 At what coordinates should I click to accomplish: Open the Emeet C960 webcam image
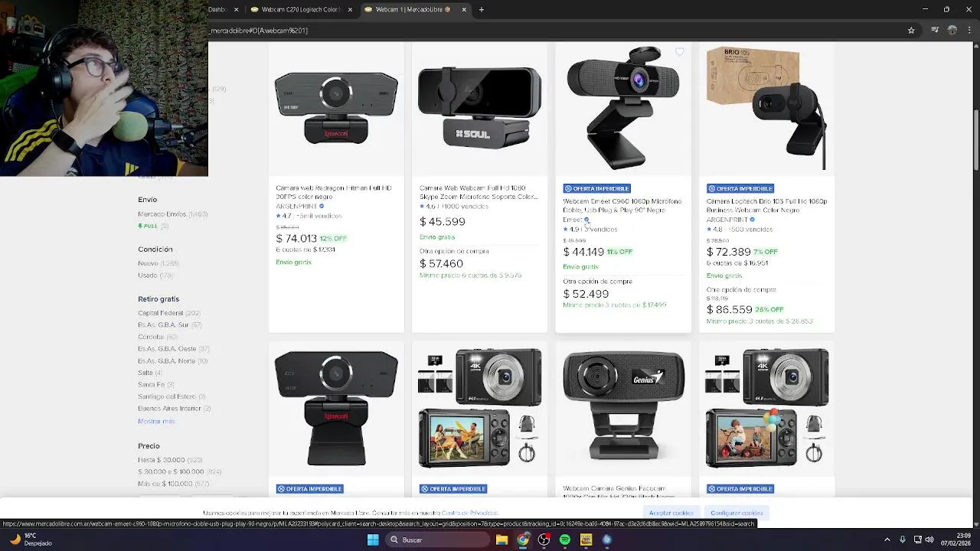coord(622,108)
